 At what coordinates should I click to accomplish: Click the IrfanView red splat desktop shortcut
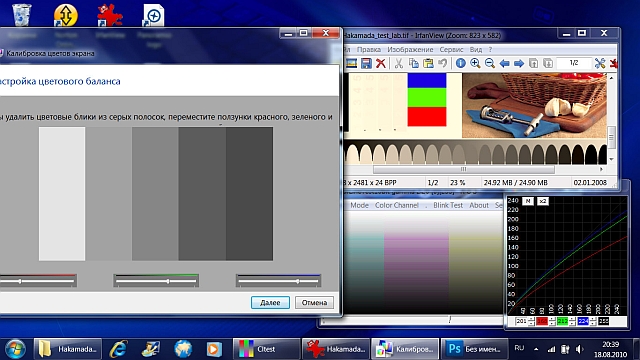(109, 15)
